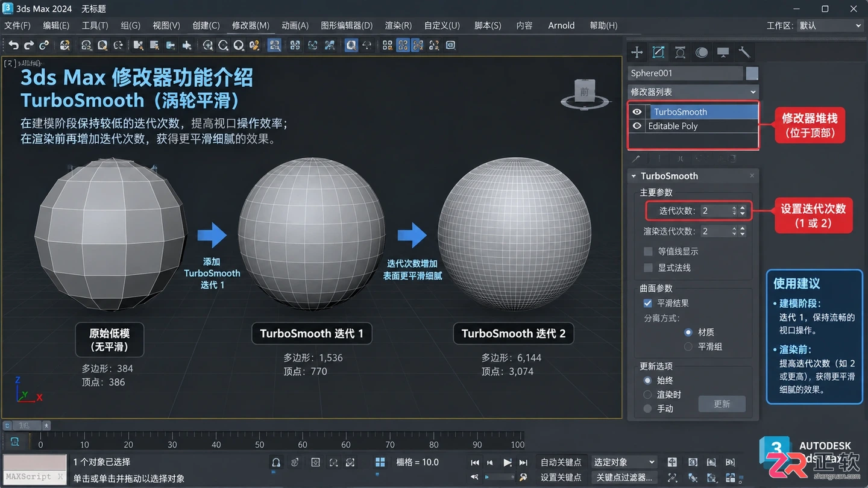Select the 手动 update option
The height and width of the screenshot is (488, 868).
point(647,408)
